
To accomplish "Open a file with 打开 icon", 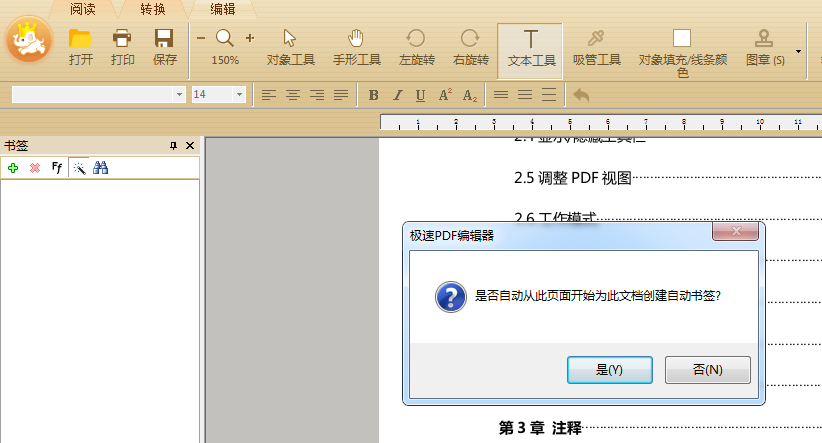I will 80,47.
